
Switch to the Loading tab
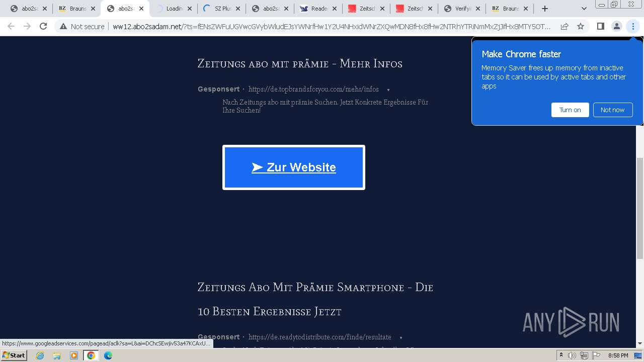point(174,9)
